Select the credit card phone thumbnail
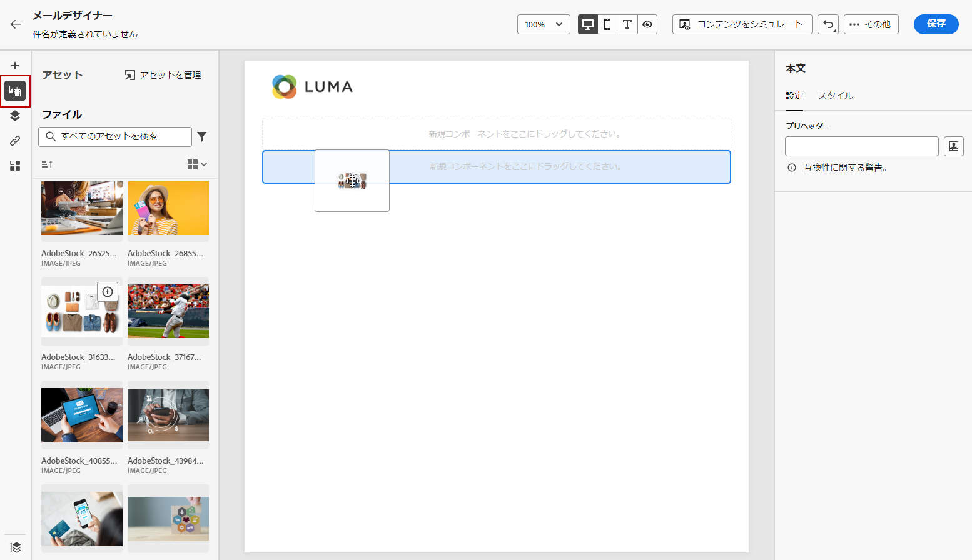The image size is (972, 560). tap(82, 519)
